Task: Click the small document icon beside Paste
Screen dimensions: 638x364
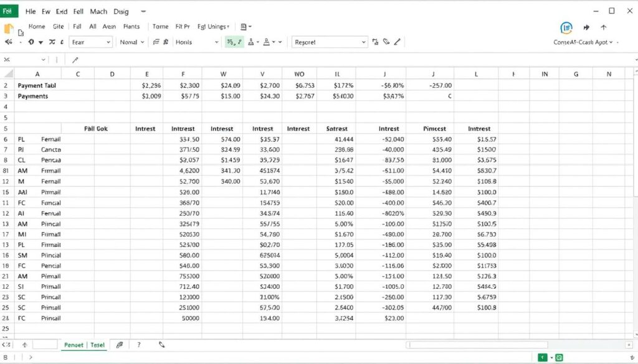Action: [x=21, y=32]
